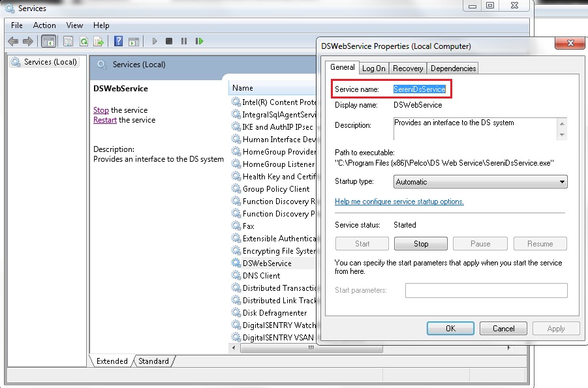Click the Stop button in Properties dialog
The height and width of the screenshot is (388, 588).
click(x=421, y=244)
